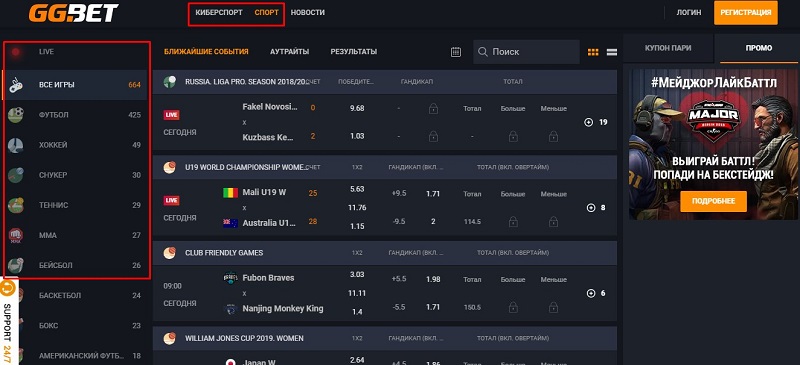Open the calendar date picker icon
Screen dimensions: 800x365
click(456, 52)
